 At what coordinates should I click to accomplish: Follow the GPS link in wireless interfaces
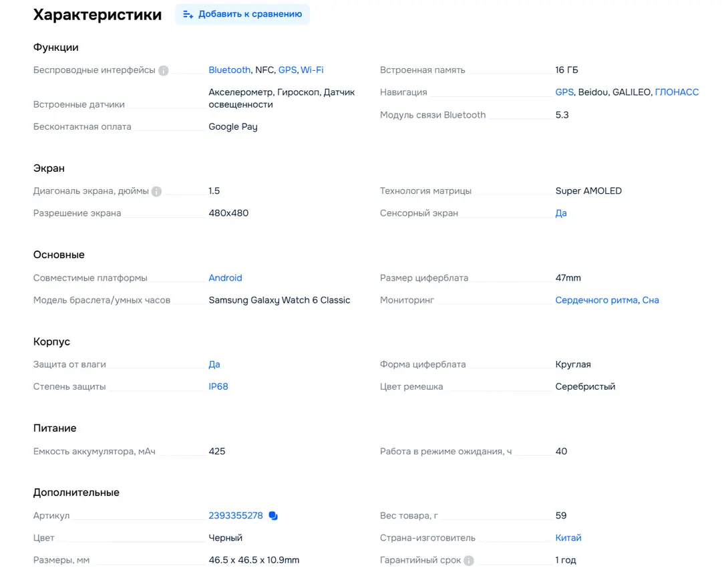287,69
